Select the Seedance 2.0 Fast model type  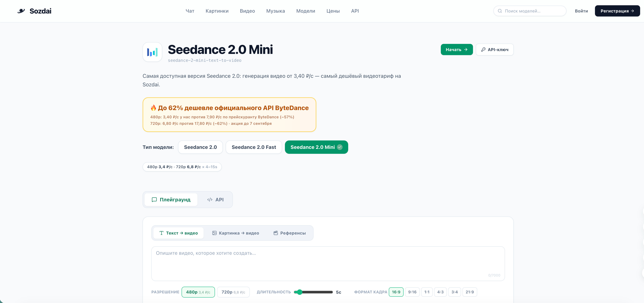tap(253, 147)
